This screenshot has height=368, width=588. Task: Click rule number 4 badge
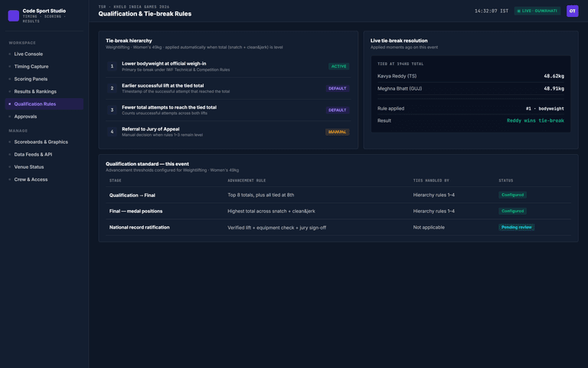pyautogui.click(x=112, y=132)
